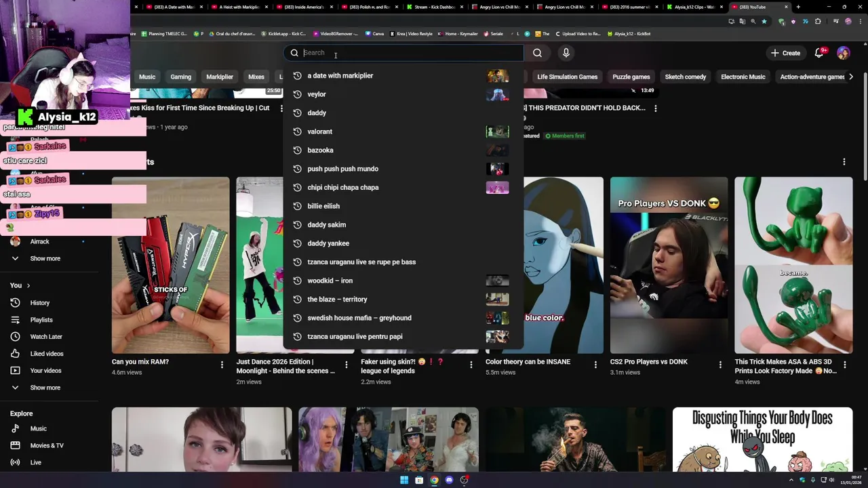Screen dimensions: 868x488
Task: Play the "Pro Players VS DONK" short thumbnail
Action: pyautogui.click(x=669, y=265)
